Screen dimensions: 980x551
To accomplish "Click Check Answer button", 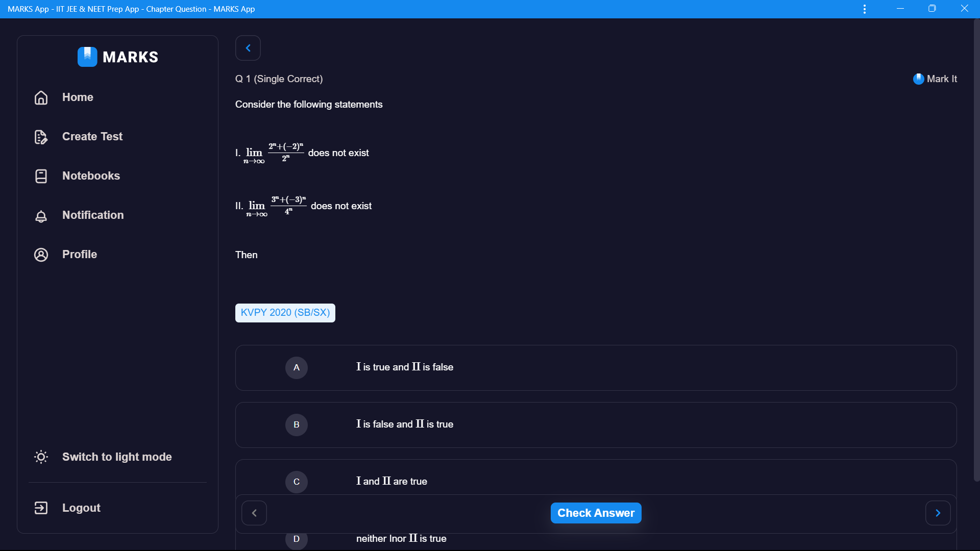I will click(x=596, y=513).
